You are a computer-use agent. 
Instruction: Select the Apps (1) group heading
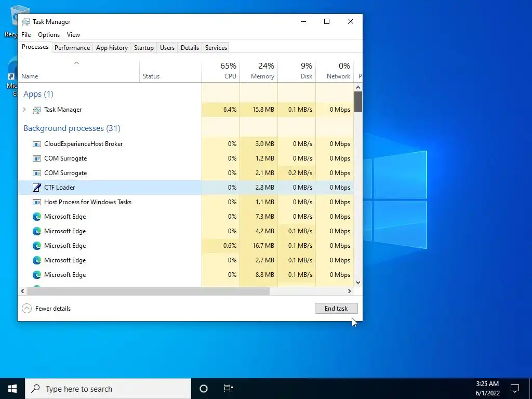tap(38, 94)
